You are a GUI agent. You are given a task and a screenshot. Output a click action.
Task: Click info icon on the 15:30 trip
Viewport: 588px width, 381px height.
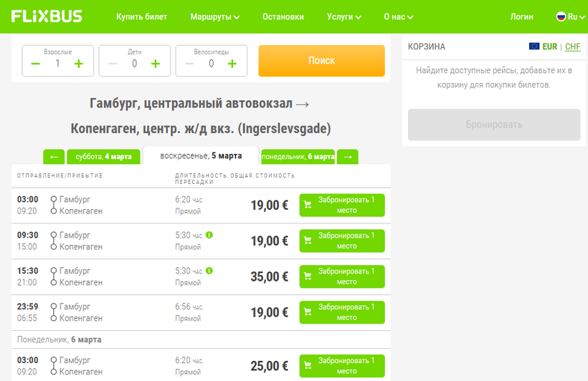(x=209, y=271)
